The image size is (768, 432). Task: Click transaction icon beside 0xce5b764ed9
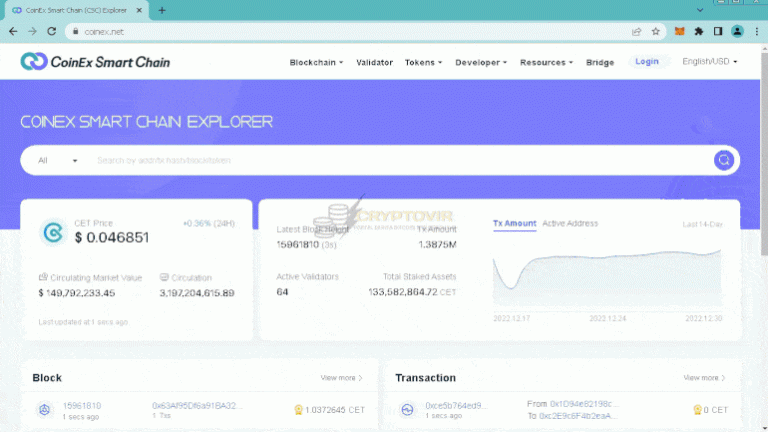click(407, 409)
